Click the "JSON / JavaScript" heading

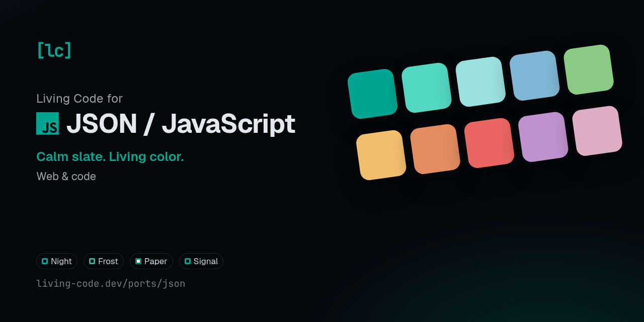181,124
